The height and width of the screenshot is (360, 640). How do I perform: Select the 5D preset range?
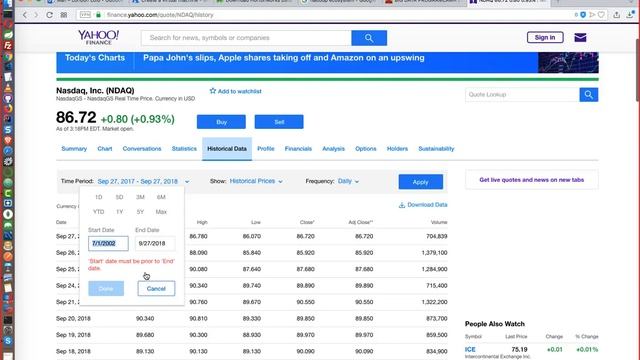click(119, 197)
